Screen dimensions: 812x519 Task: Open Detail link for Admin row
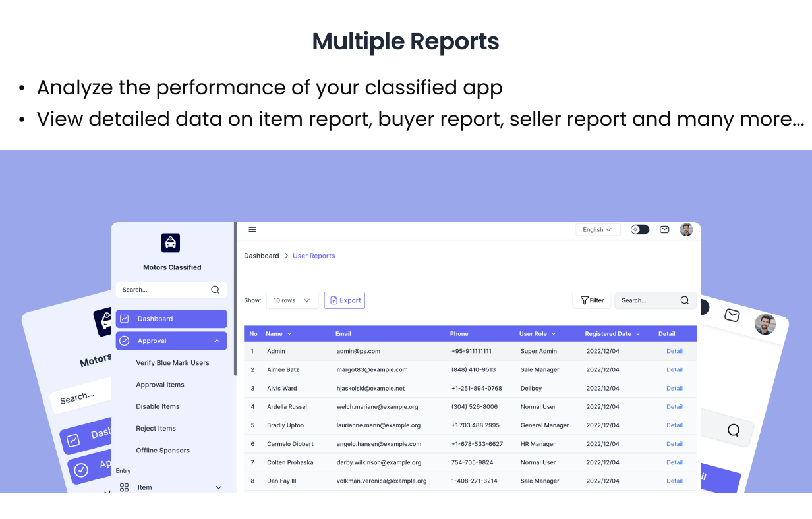(x=674, y=352)
